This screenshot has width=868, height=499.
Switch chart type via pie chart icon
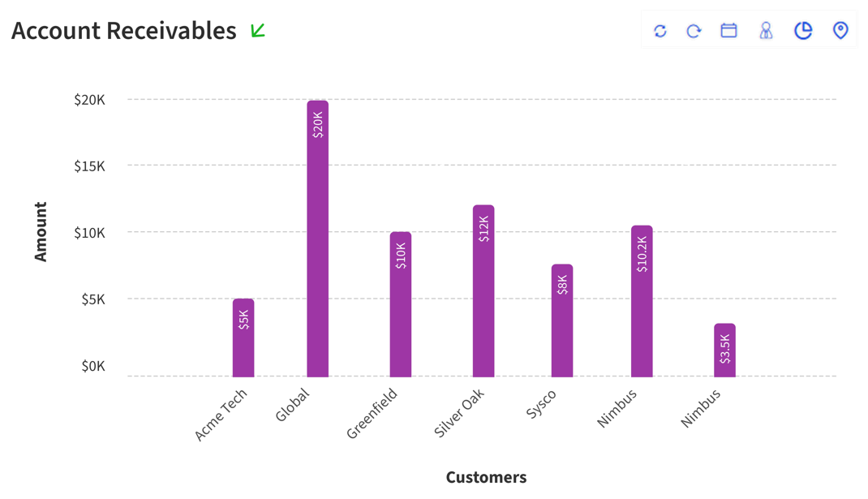tap(801, 30)
